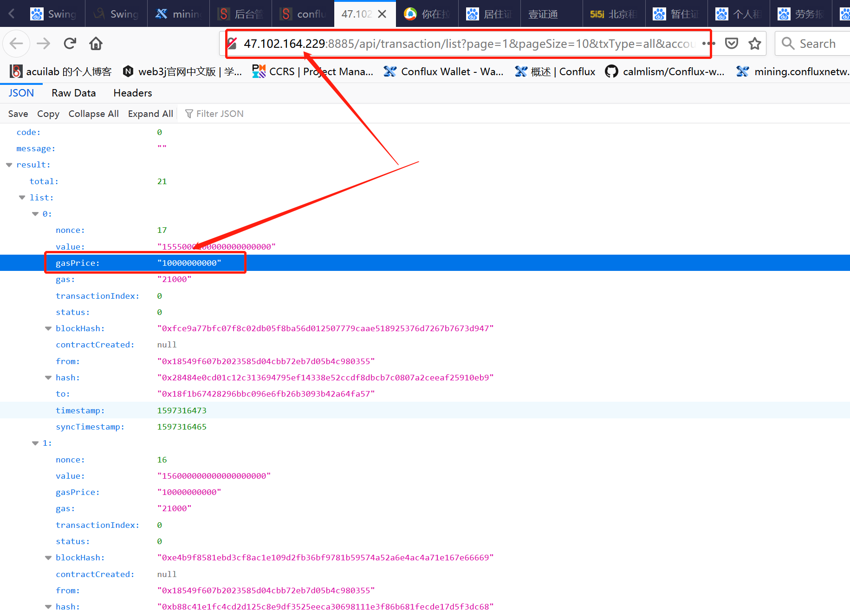
Task: Collapse the list array node
Action: pyautogui.click(x=22, y=198)
